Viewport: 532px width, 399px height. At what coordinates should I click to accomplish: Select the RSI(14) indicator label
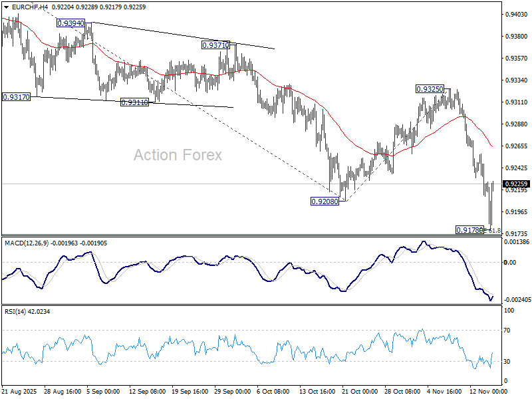(x=15, y=311)
